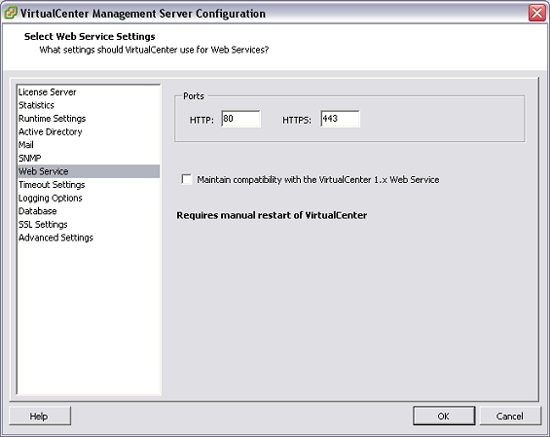Image resolution: width=550 pixels, height=437 pixels.
Task: Select the highlighted Web Service item
Action: click(88, 171)
